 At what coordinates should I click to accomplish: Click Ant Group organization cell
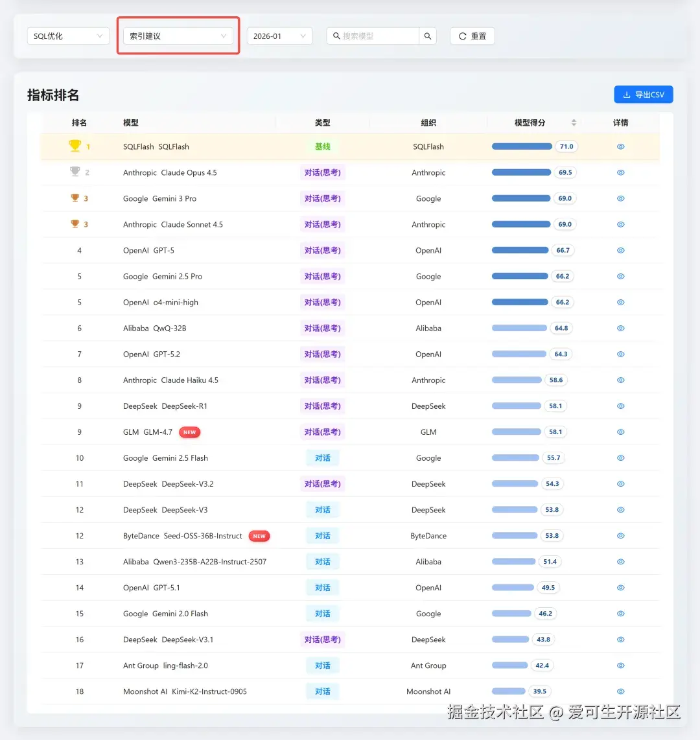pos(428,666)
